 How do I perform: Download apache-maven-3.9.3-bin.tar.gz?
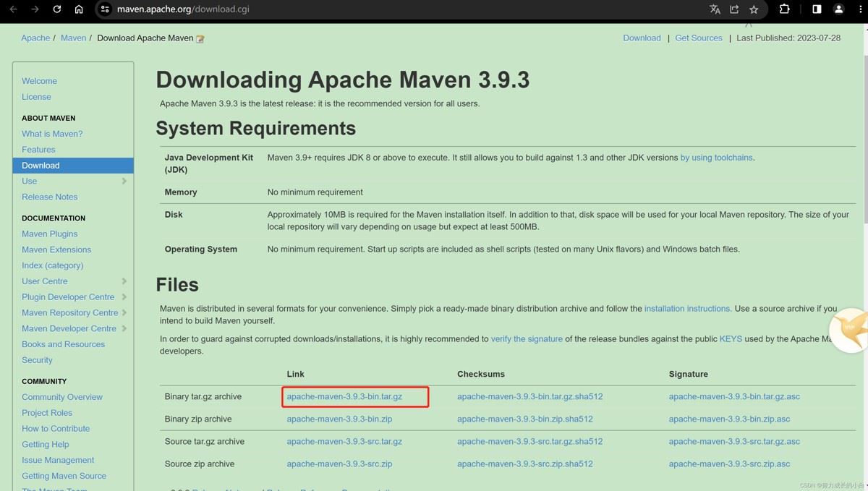point(344,397)
